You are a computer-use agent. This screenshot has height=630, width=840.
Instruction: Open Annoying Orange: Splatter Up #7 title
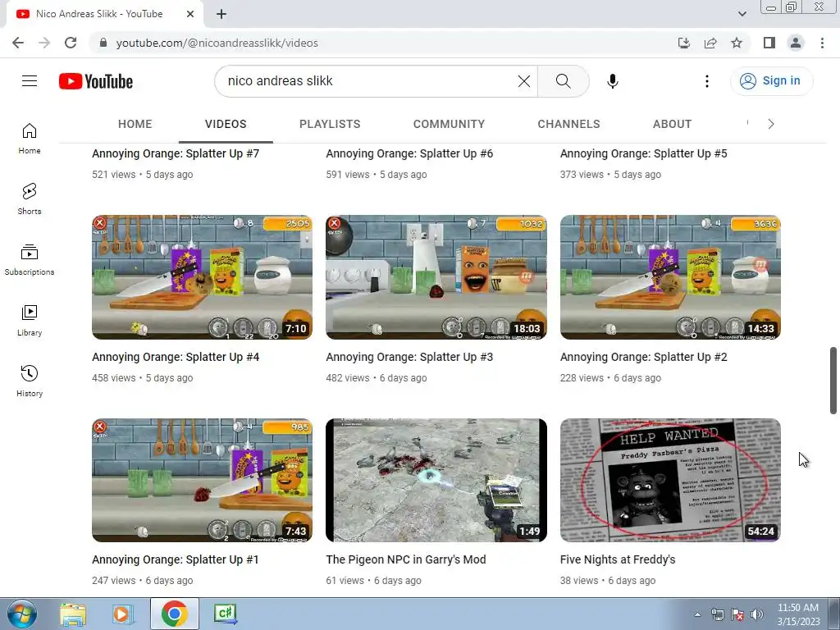[x=176, y=153]
